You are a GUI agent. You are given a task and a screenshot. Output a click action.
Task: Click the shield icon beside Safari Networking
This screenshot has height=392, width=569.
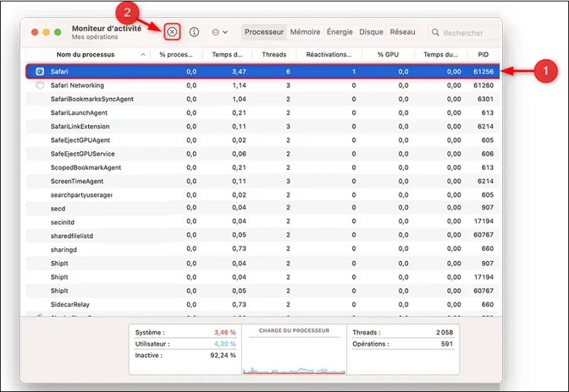[x=40, y=85]
